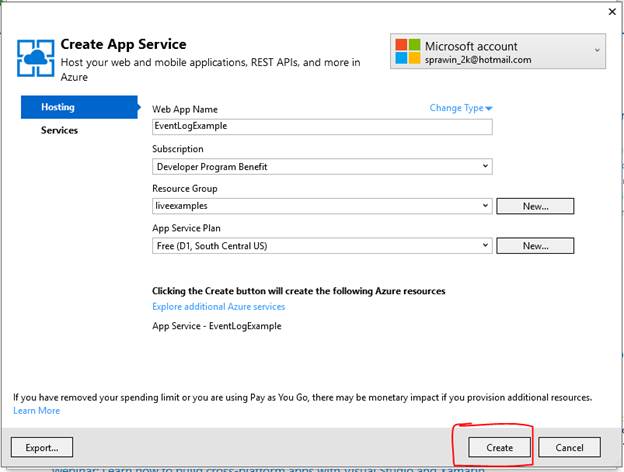
Task: Click the Web App Name field
Action: pos(322,127)
